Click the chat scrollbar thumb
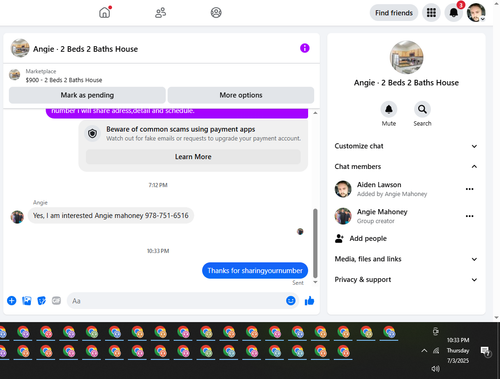Image resolution: width=500 pixels, height=379 pixels. pyautogui.click(x=315, y=243)
